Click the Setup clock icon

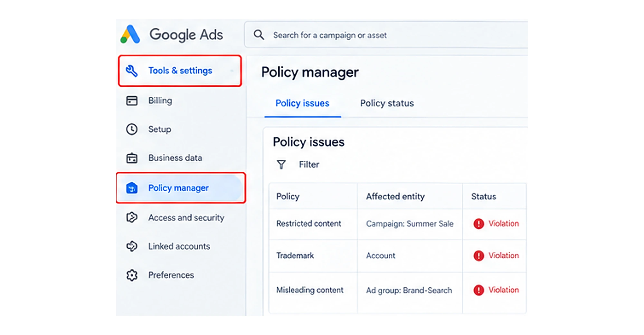pyautogui.click(x=132, y=129)
